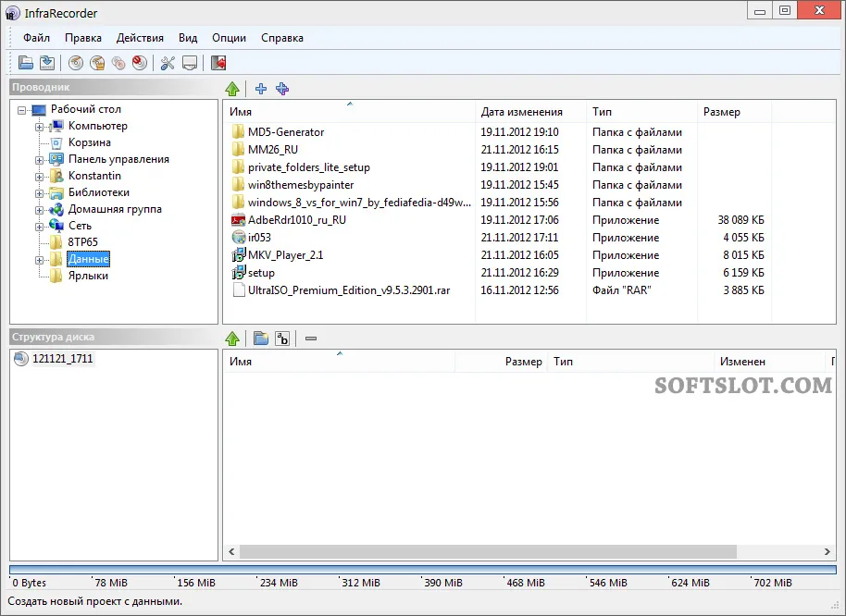Image resolution: width=846 pixels, height=616 pixels.
Task: Add selected files with the blue plus icon
Action: point(261,89)
